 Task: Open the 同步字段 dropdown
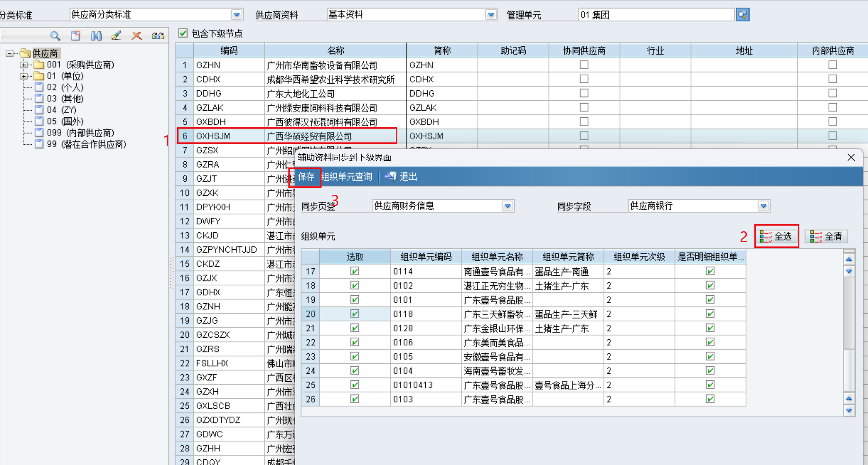(x=763, y=206)
